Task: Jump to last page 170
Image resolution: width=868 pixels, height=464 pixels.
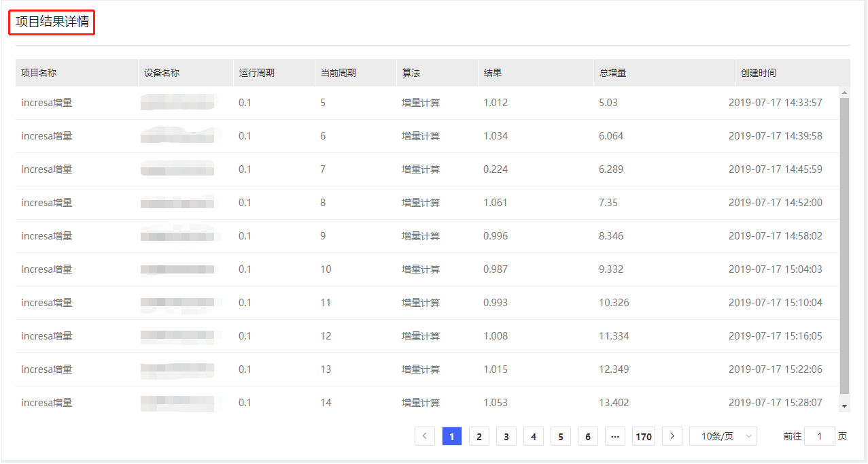Action: point(644,436)
